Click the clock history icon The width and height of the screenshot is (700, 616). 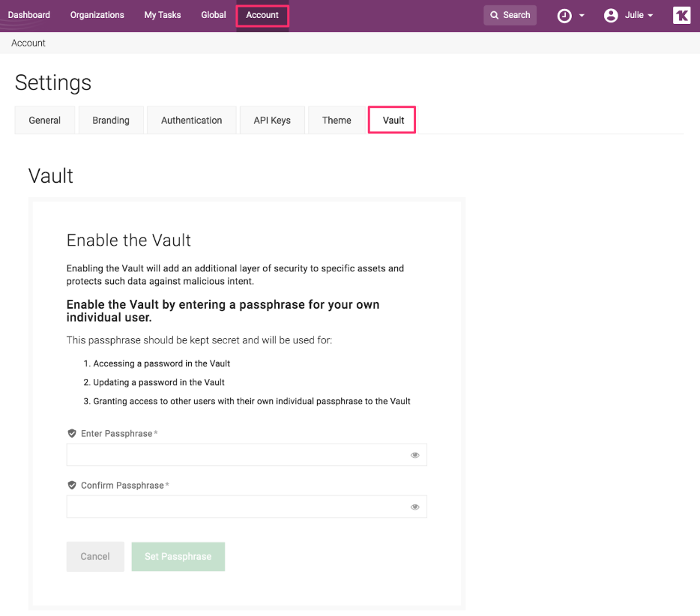pyautogui.click(x=564, y=16)
